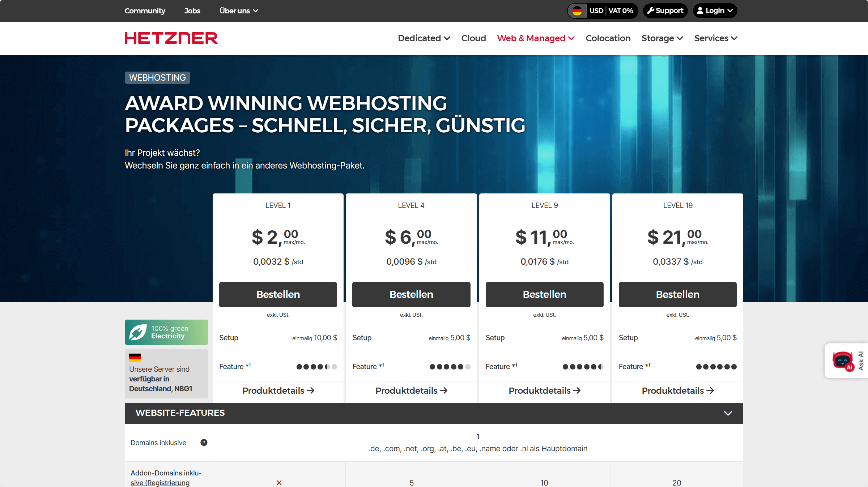Open the Web & Managed dropdown menu

535,38
